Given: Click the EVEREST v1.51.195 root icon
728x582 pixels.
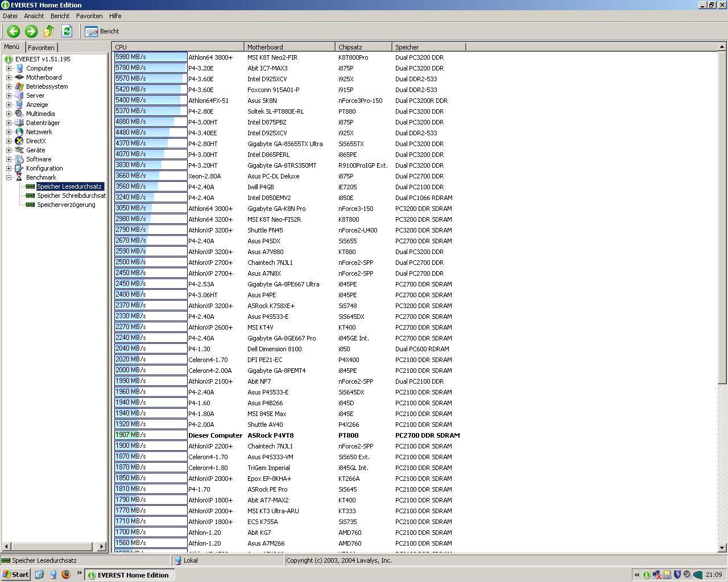Looking at the screenshot, I should (9, 59).
